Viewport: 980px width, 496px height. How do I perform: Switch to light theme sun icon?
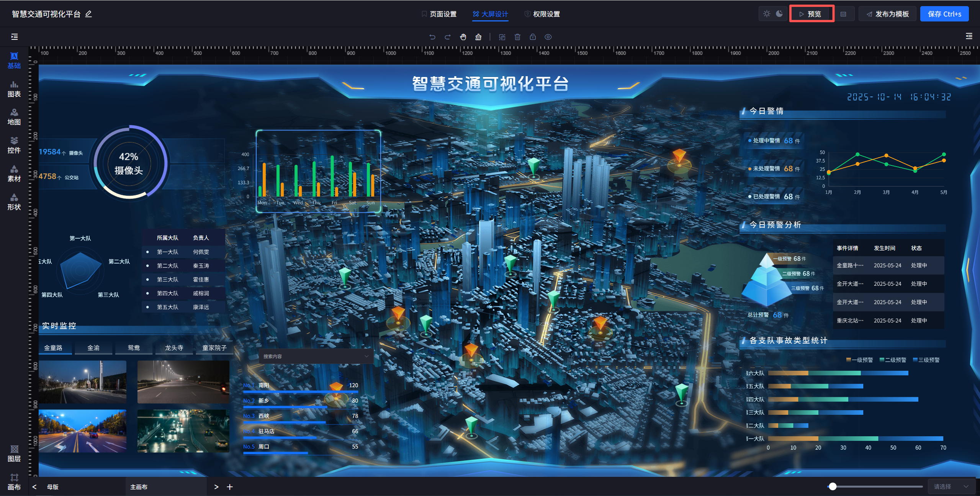click(x=766, y=14)
